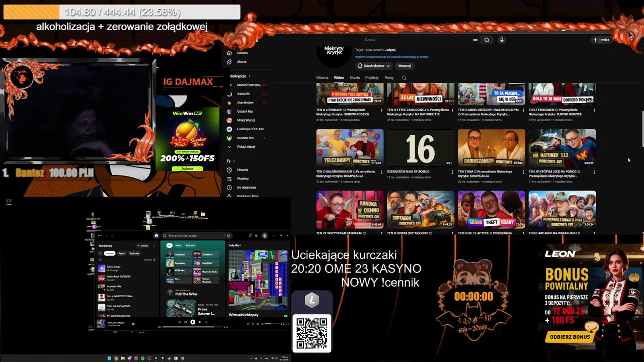Screen dimensions: 644x362
Task: Expand the Ty section chevron
Action: click(234, 161)
